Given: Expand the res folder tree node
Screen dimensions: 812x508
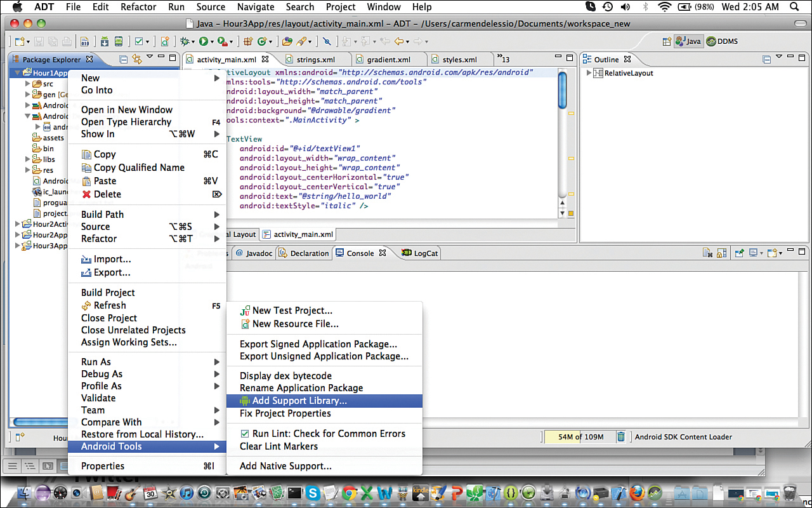Looking at the screenshot, I should 28,170.
